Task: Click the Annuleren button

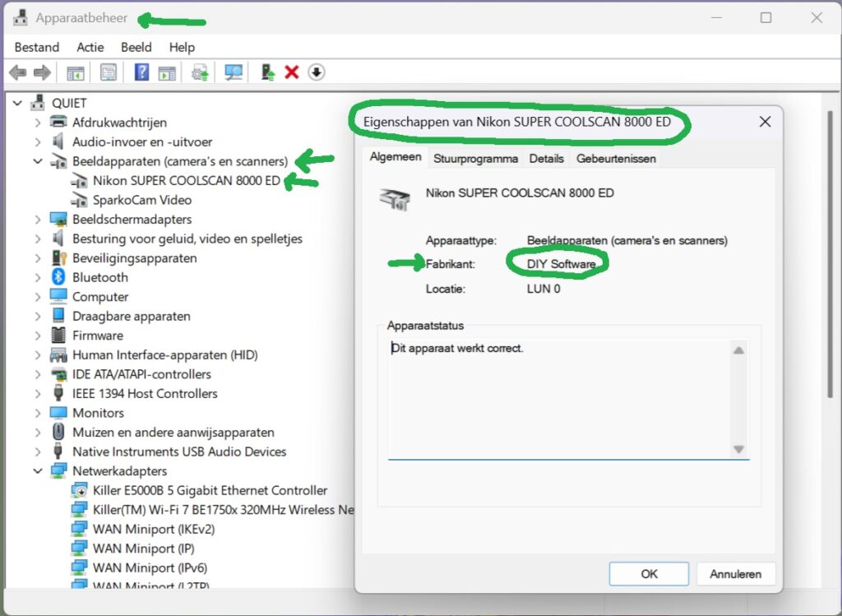Action: [x=735, y=573]
